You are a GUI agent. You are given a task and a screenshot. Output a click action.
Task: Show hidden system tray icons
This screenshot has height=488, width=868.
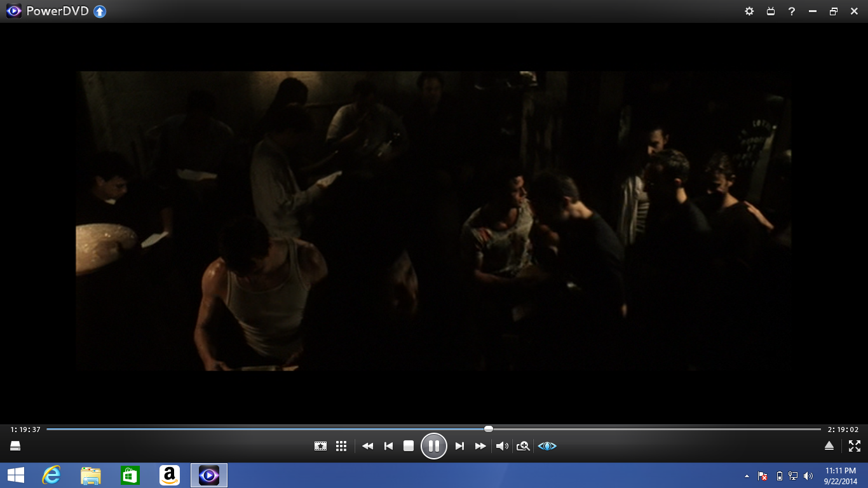point(747,475)
